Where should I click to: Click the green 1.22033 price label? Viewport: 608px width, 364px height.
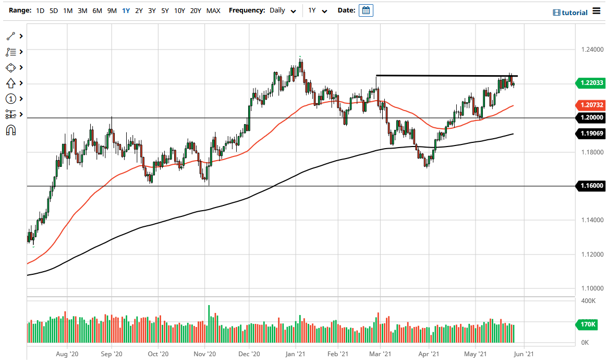point(590,83)
